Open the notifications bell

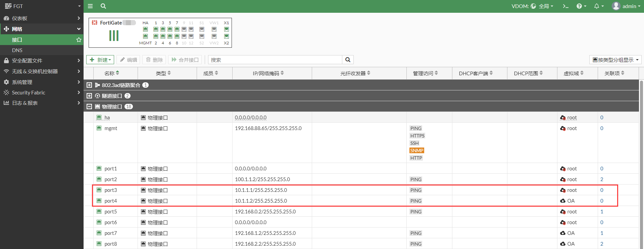(x=598, y=6)
